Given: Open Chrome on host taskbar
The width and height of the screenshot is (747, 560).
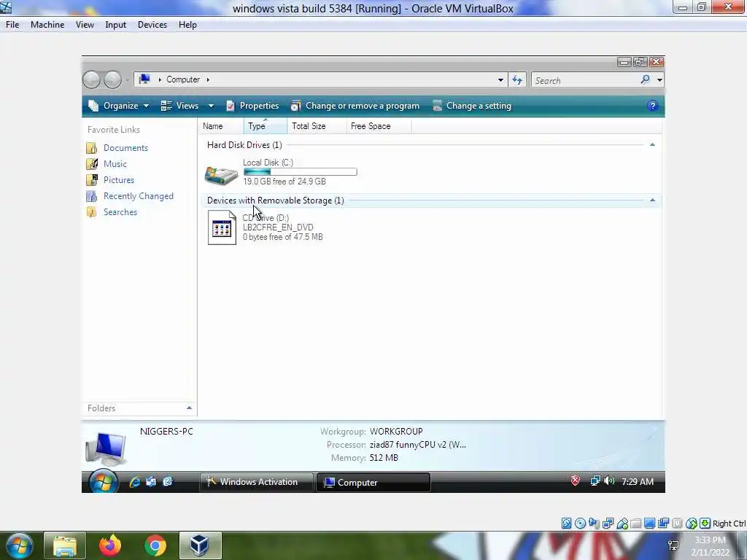Looking at the screenshot, I should pyautogui.click(x=155, y=545).
